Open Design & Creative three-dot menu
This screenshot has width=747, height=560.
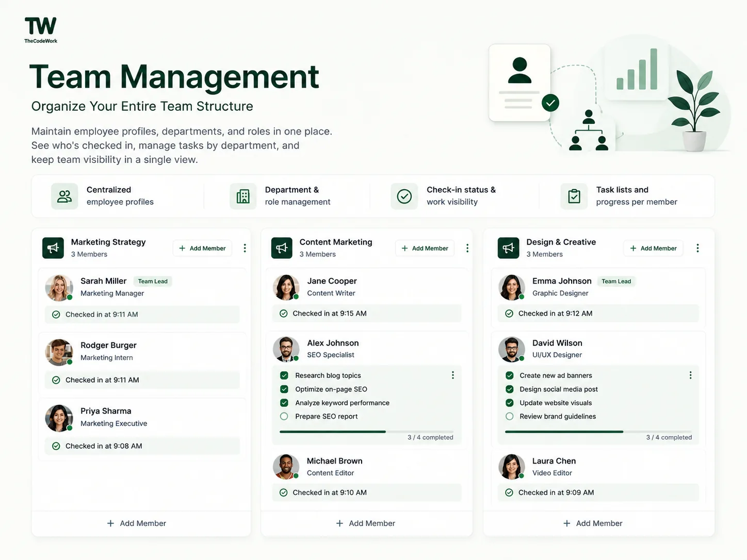[697, 248]
